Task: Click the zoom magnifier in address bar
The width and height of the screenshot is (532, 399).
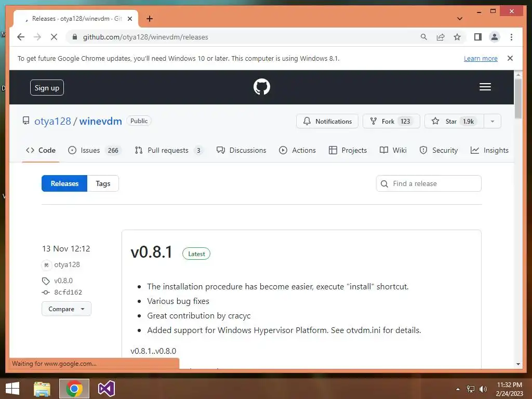Action: 424,37
